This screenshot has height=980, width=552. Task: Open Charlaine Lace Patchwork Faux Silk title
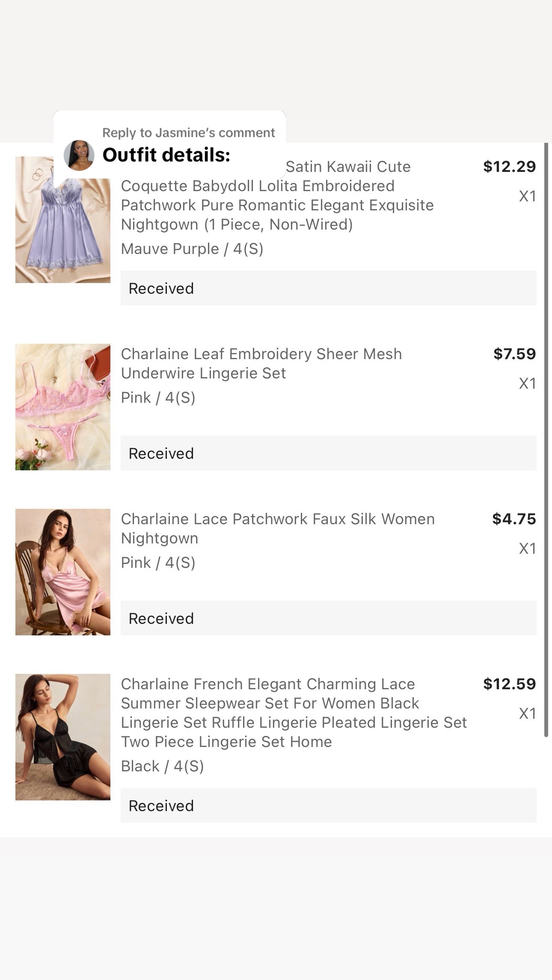(278, 528)
